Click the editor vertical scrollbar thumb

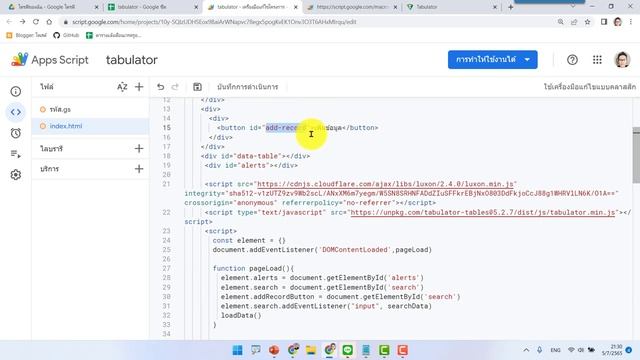636,155
